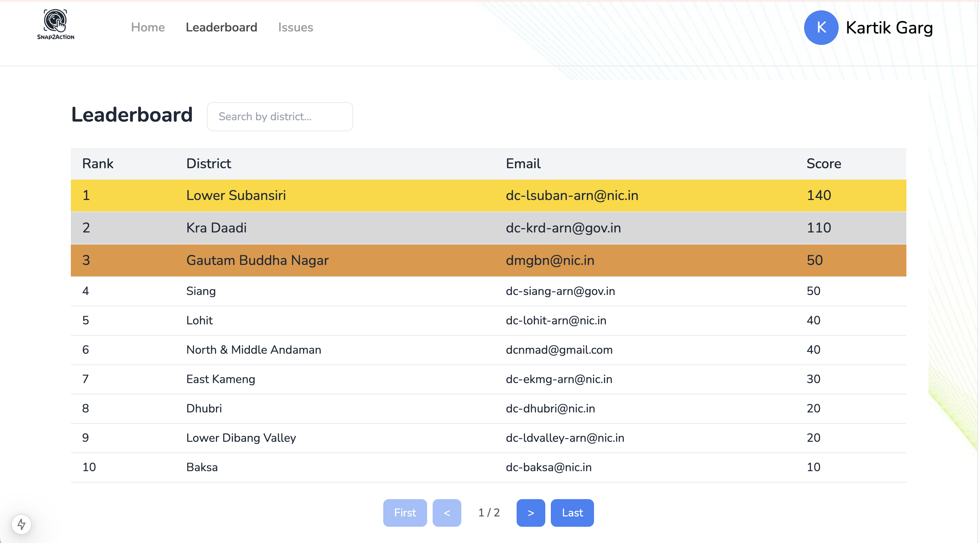Select the North & Middle Andaman entry
This screenshot has width=980, height=543.
coord(253,350)
